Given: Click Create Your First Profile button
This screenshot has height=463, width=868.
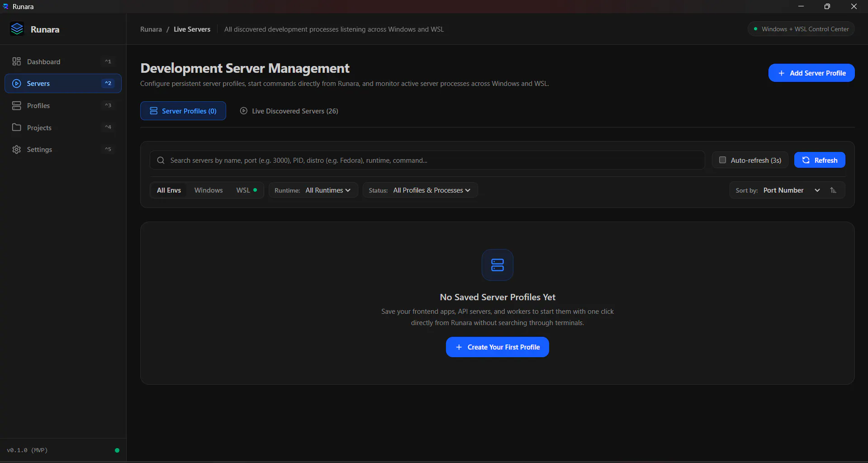Looking at the screenshot, I should coord(498,347).
